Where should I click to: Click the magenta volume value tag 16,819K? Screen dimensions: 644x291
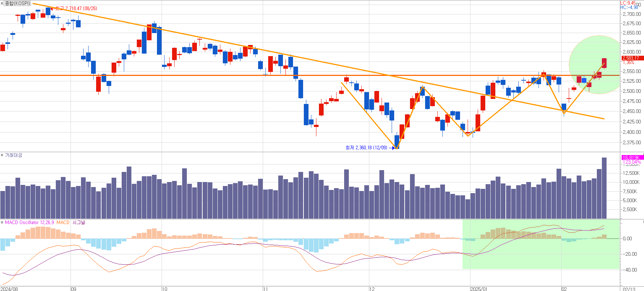pyautogui.click(x=631, y=158)
